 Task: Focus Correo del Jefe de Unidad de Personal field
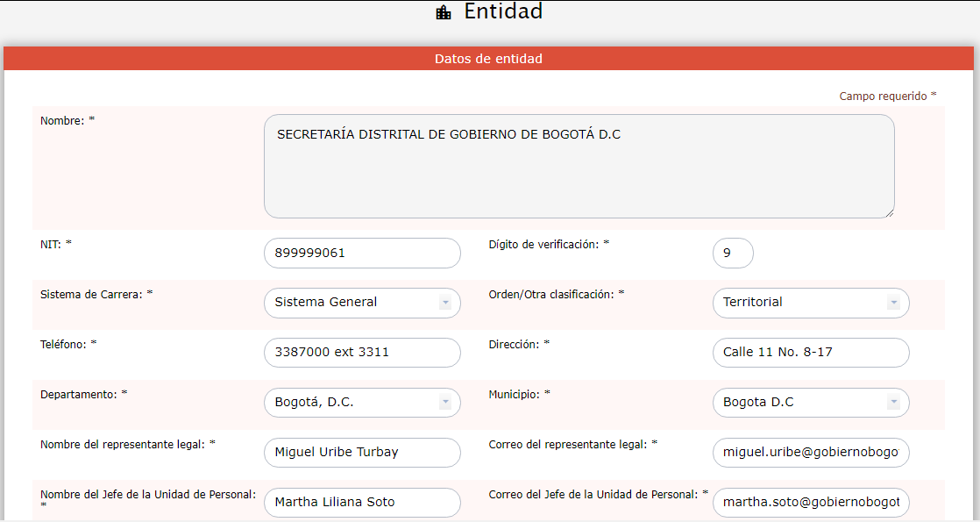coord(810,503)
